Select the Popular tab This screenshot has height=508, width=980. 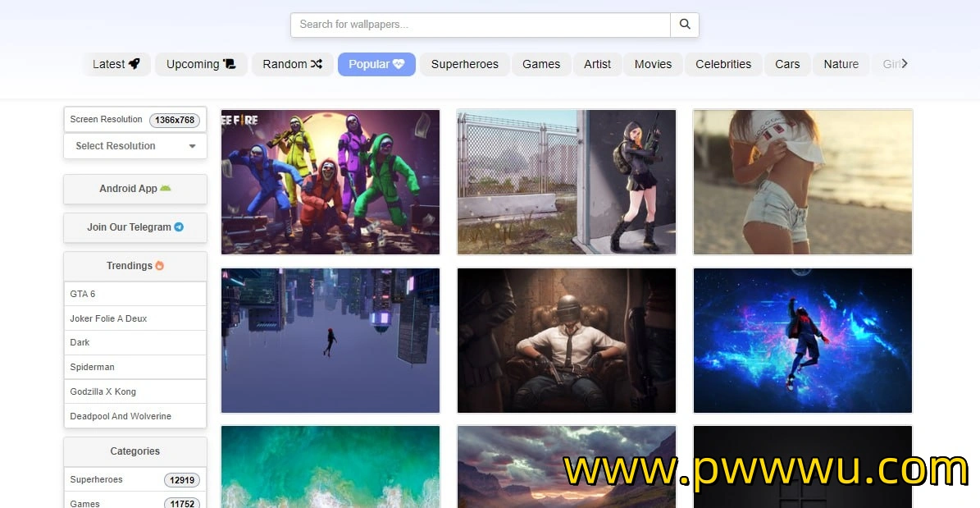376,64
